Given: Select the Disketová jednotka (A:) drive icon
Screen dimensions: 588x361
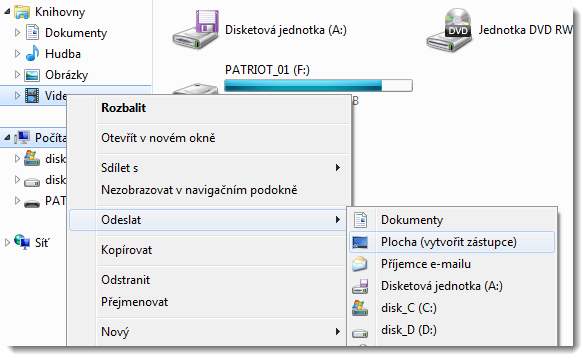Looking at the screenshot, I should coord(196,30).
